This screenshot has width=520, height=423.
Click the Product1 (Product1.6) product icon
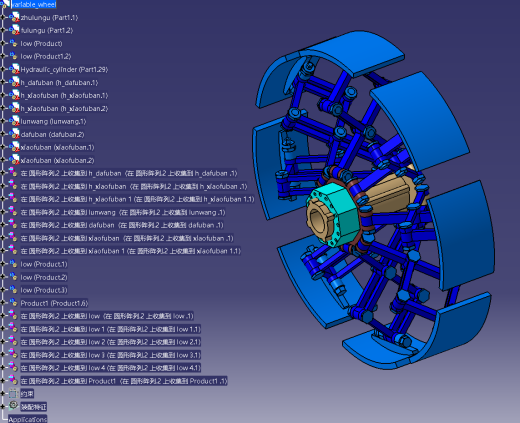(13, 303)
